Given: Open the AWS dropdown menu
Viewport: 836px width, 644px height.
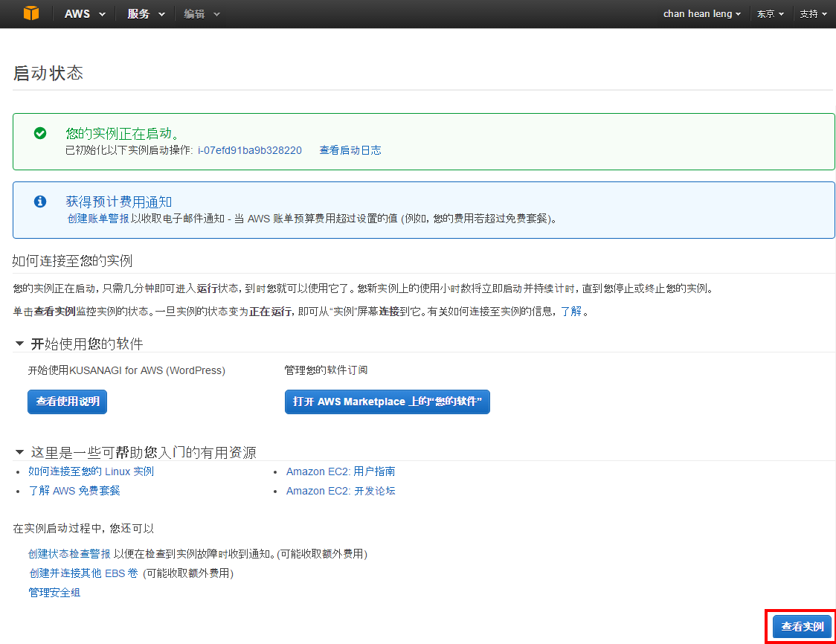Looking at the screenshot, I should click(85, 14).
